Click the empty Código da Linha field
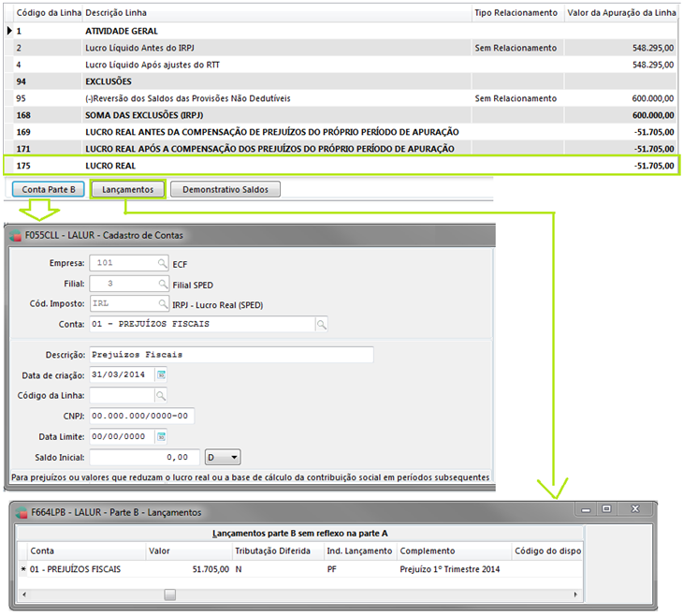Screen dimensions: 683x616 123,395
